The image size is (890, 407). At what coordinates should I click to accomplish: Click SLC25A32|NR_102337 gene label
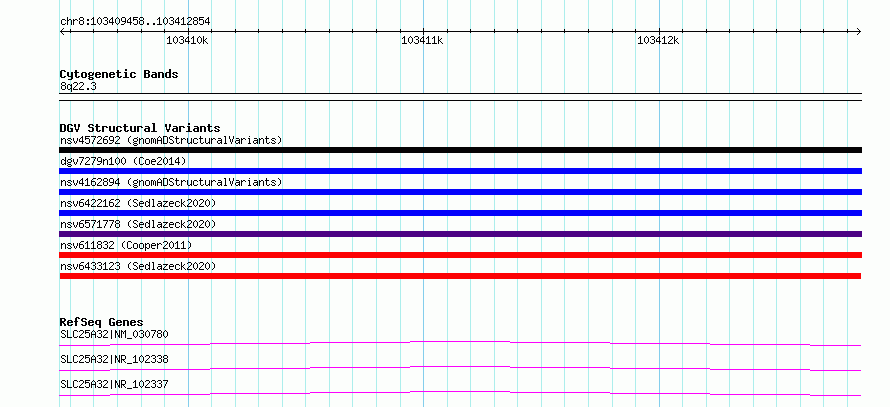tap(114, 384)
